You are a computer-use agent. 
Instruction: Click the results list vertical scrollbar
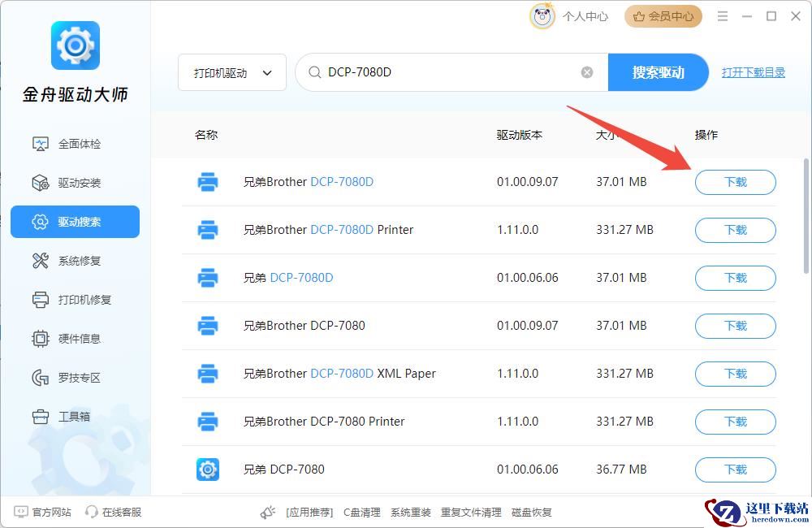[x=806, y=216]
